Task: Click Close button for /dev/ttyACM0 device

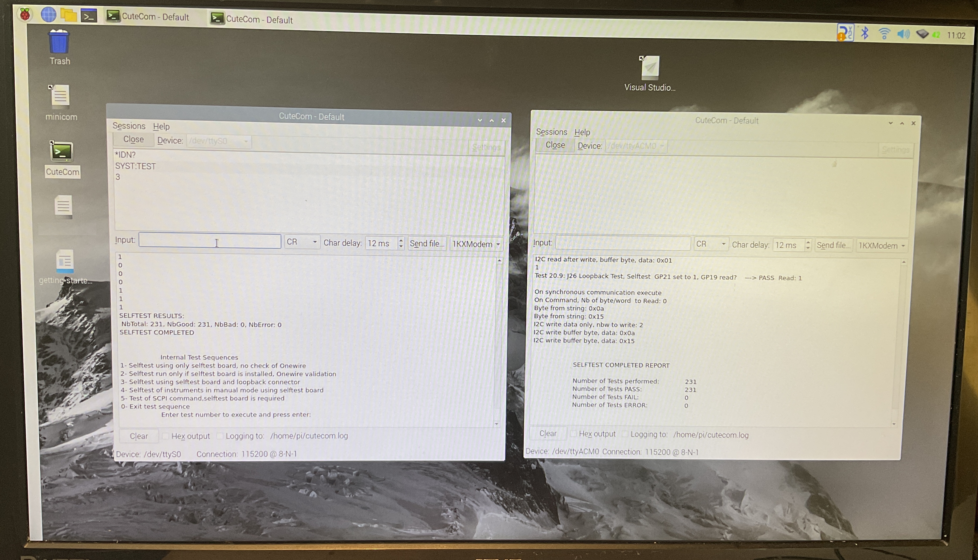Action: point(555,145)
